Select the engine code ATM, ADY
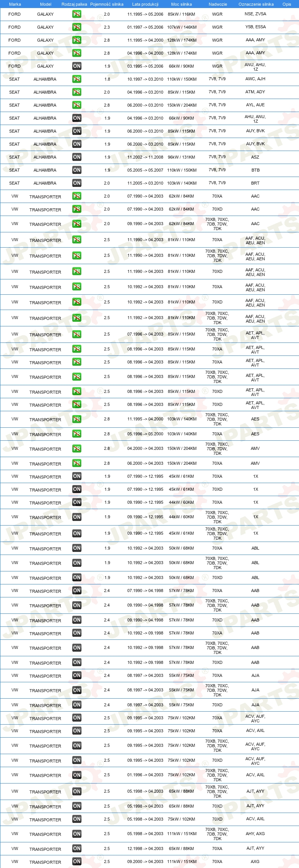299x868 pixels. [255, 92]
